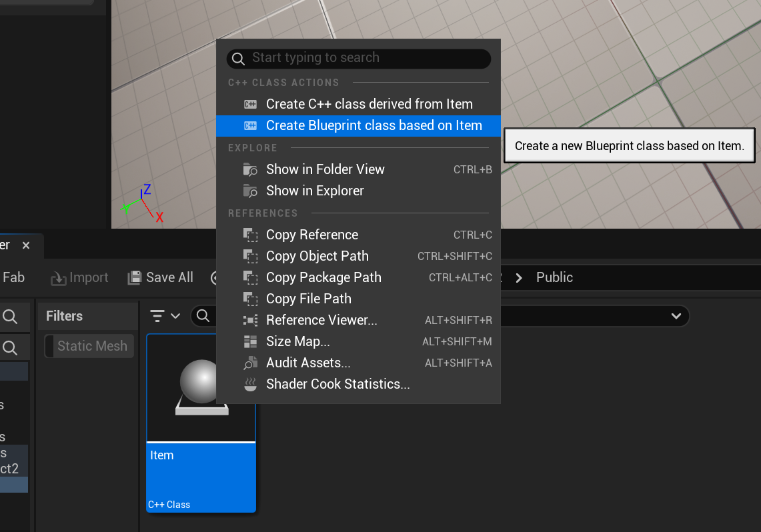Screen dimensions: 761x532
Task: Click the C++ icon beside Create C++ class derived from Item
Action: pos(250,104)
